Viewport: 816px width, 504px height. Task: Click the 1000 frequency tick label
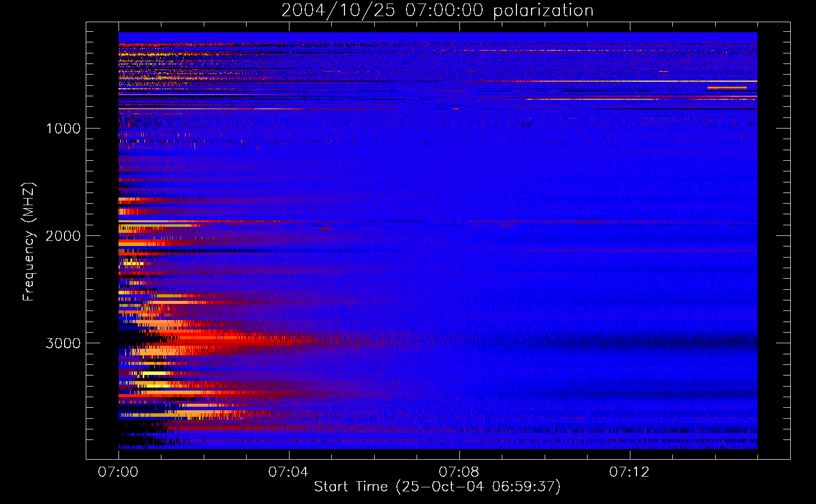[63, 129]
